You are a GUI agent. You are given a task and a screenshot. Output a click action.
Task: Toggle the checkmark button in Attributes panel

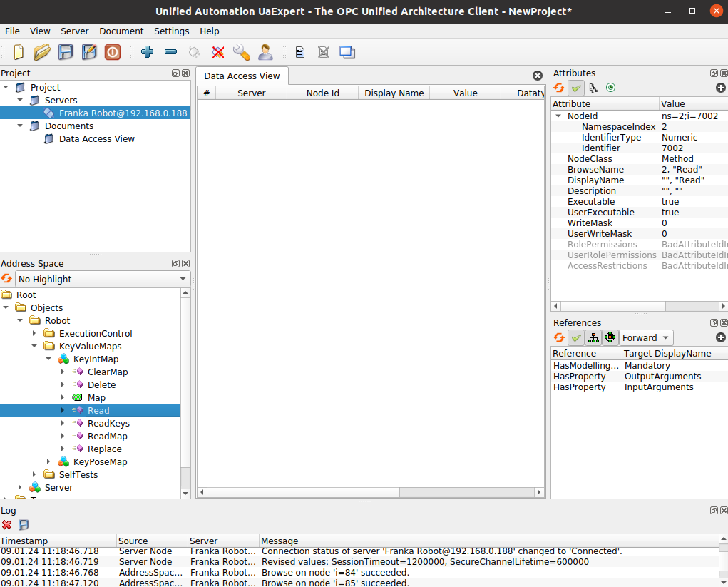click(576, 88)
